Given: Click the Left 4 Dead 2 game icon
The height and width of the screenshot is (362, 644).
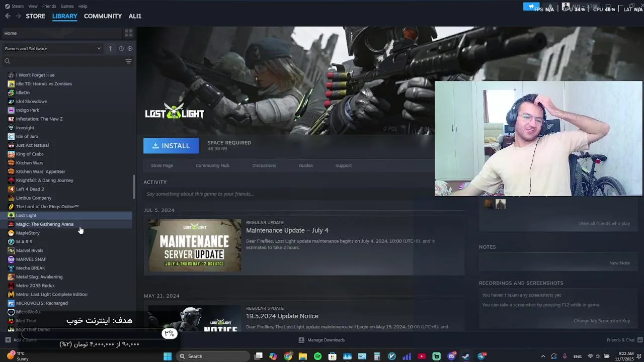Looking at the screenshot, I should (x=11, y=189).
